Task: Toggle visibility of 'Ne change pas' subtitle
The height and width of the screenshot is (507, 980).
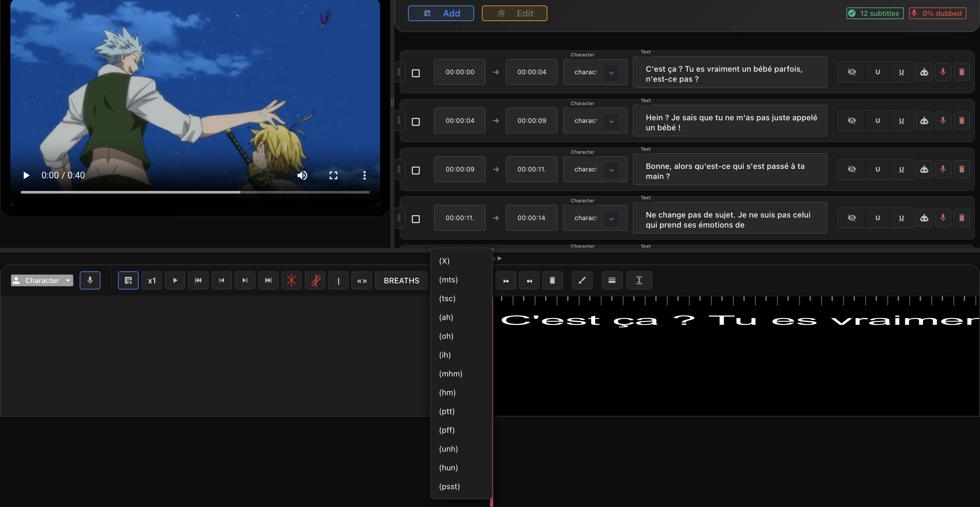Action: coord(852,218)
